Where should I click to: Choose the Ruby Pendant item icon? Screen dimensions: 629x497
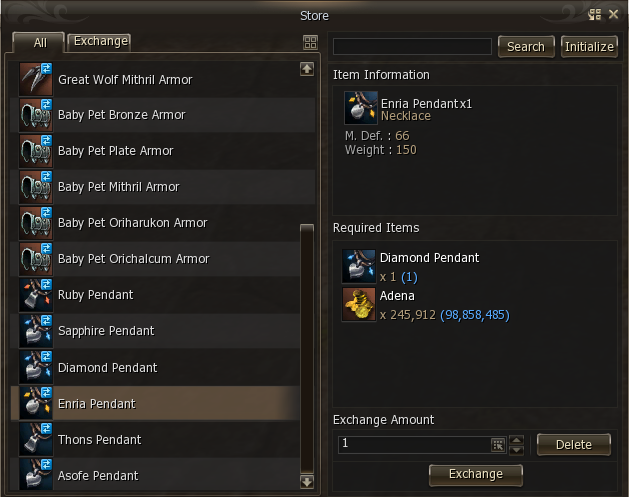pyautogui.click(x=36, y=295)
